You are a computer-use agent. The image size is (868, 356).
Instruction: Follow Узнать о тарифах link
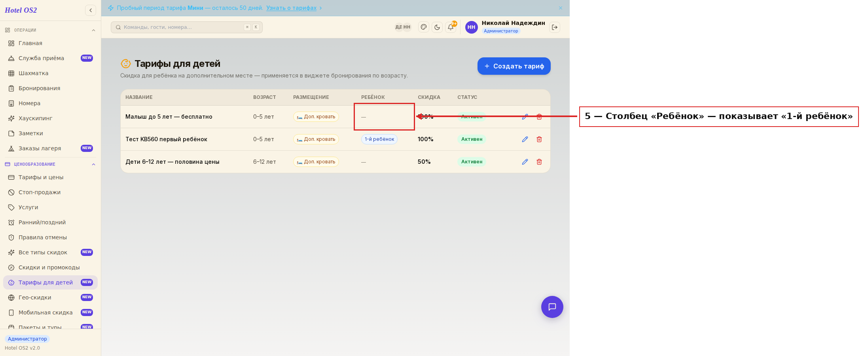click(x=291, y=8)
